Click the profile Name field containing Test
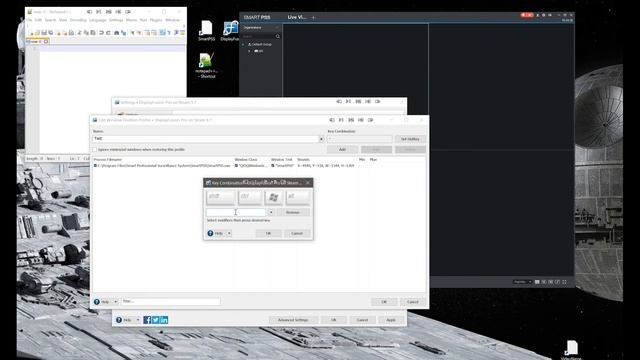 point(205,139)
